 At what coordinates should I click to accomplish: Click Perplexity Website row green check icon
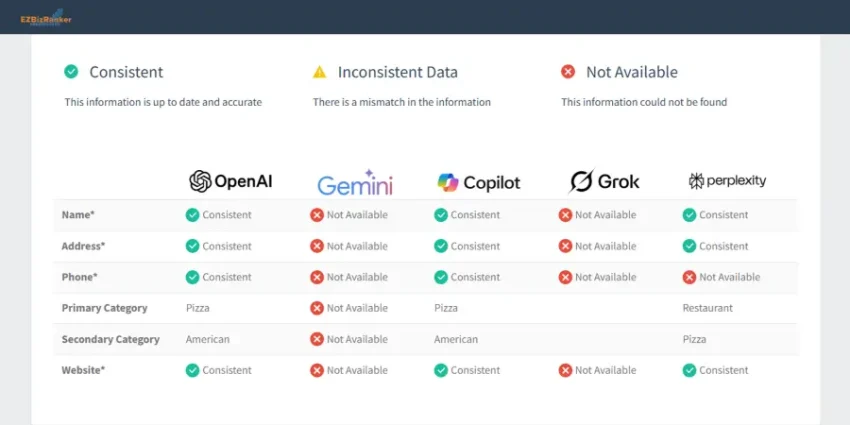pyautogui.click(x=689, y=370)
